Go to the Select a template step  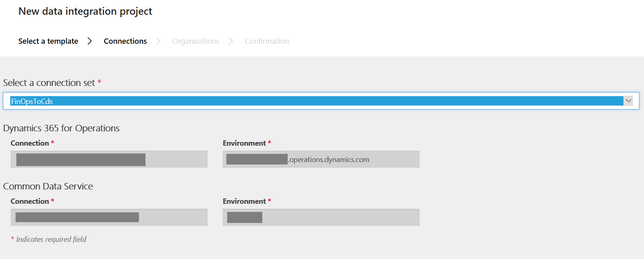[x=48, y=41]
